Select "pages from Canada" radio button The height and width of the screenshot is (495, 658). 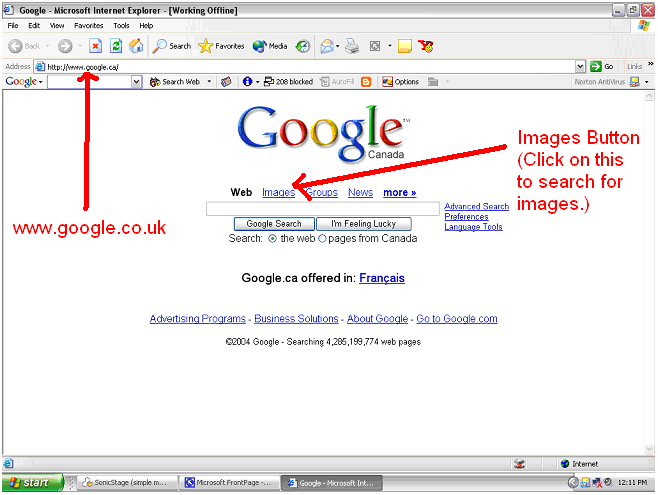click(322, 239)
